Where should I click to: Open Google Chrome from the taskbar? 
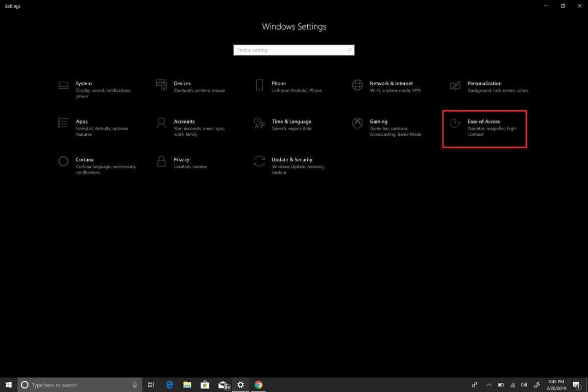coord(258,385)
